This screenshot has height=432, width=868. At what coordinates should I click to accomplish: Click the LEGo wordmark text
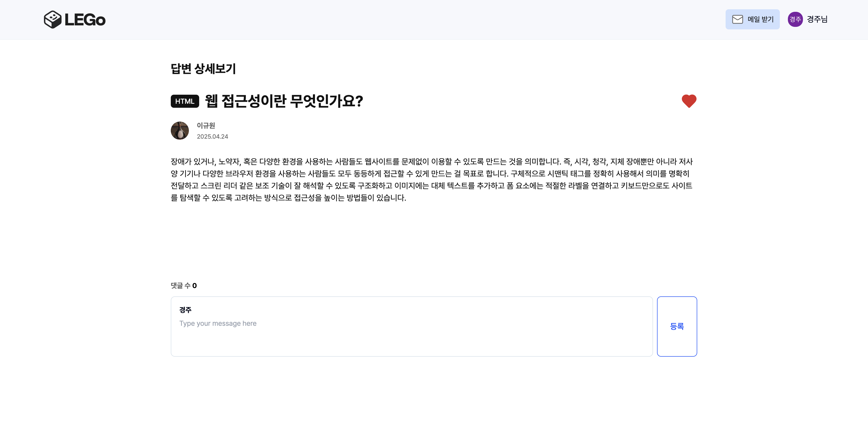click(85, 20)
